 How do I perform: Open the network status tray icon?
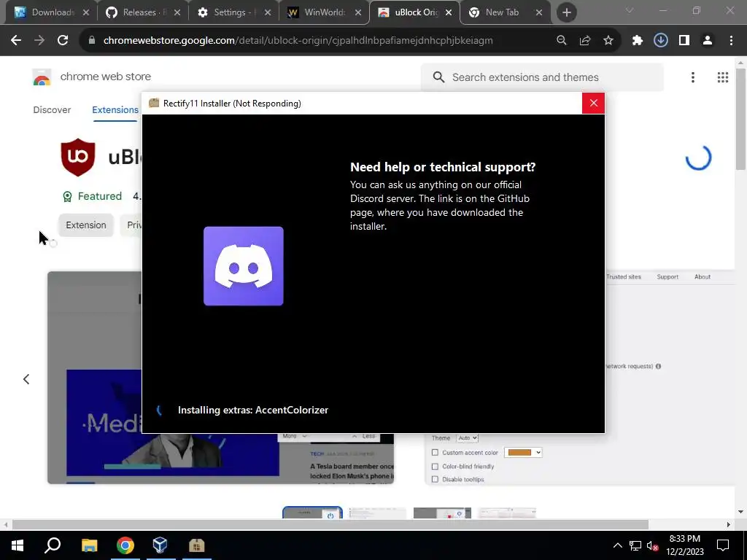point(635,545)
